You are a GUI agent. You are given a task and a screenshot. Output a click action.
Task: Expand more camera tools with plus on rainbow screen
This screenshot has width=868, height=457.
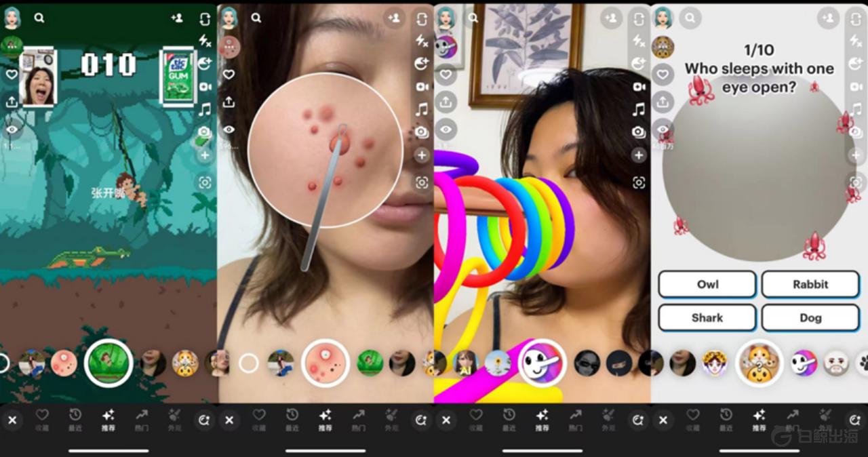click(639, 155)
